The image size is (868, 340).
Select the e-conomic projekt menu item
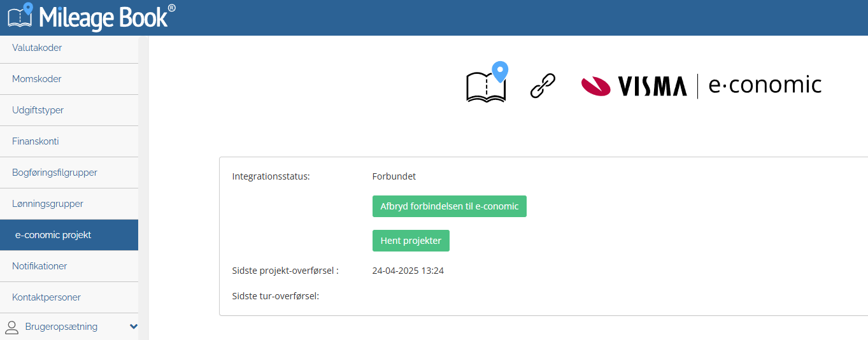[69, 235]
